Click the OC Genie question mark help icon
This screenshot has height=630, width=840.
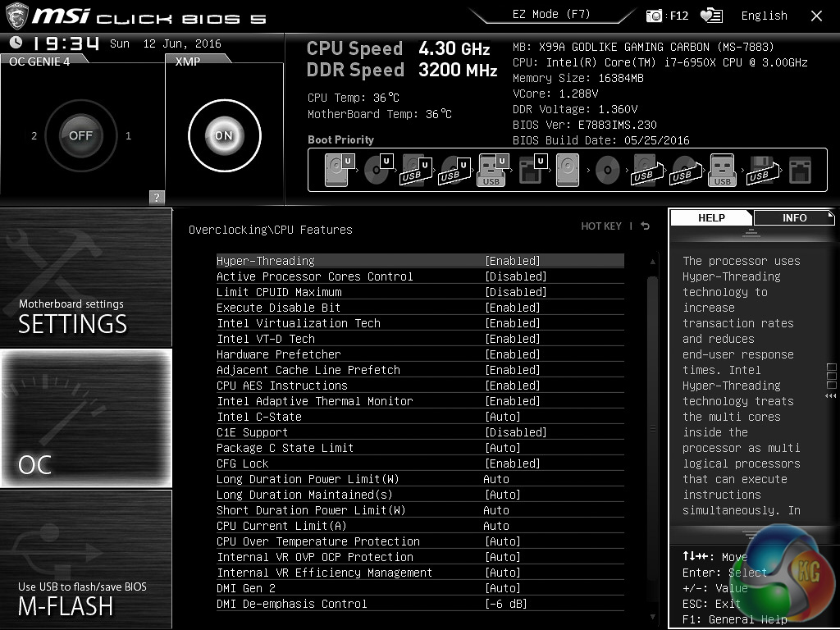click(x=157, y=197)
